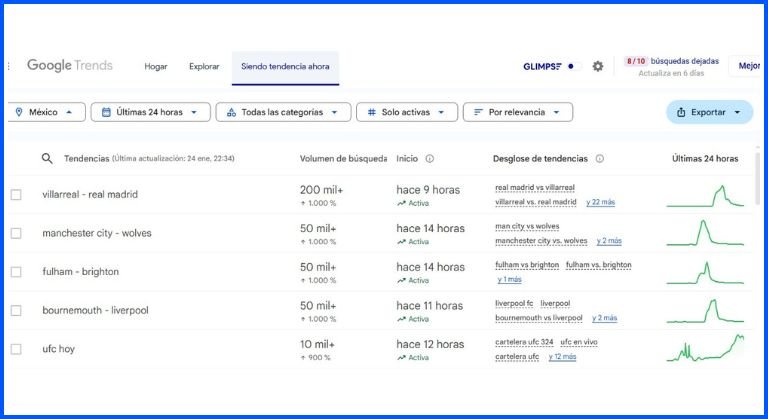This screenshot has height=419, width=768.
Task: Check the manchester city - wolves row checkbox
Action: (16, 233)
